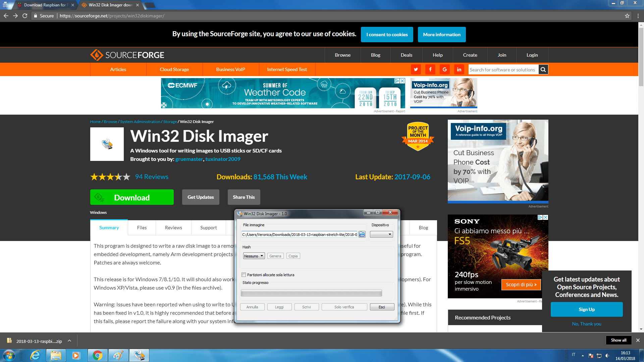Open Internet Explorer from the taskbar

coord(35,355)
